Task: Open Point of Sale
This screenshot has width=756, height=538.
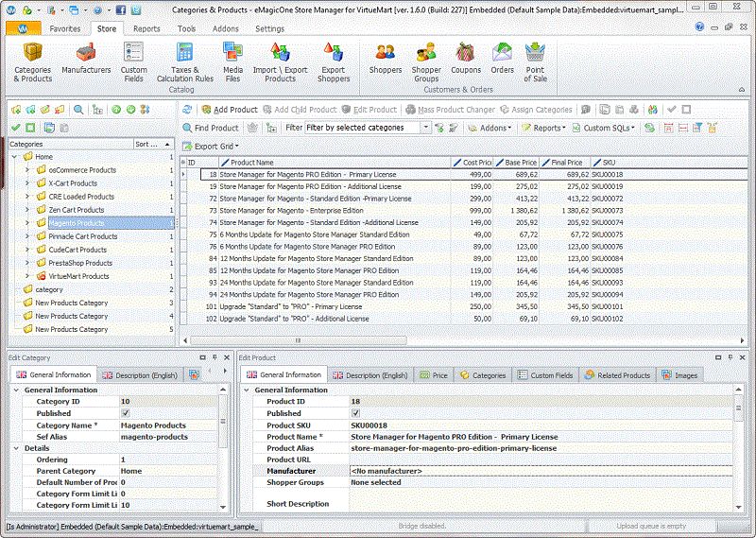Action: coord(535,62)
